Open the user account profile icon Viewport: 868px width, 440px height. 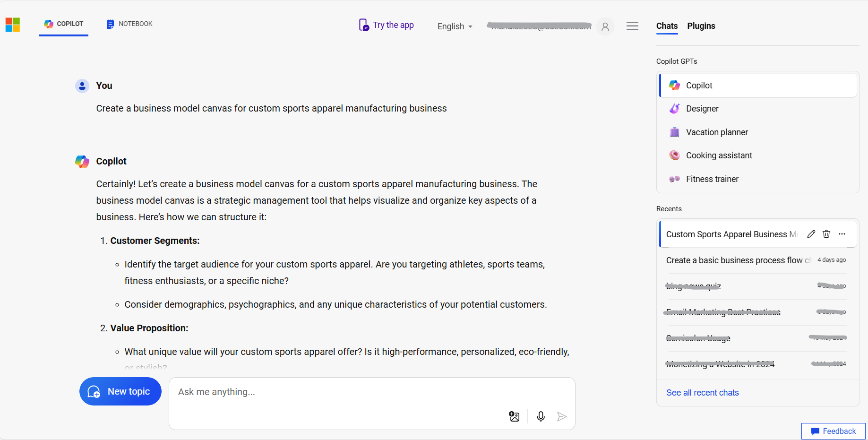click(x=605, y=26)
